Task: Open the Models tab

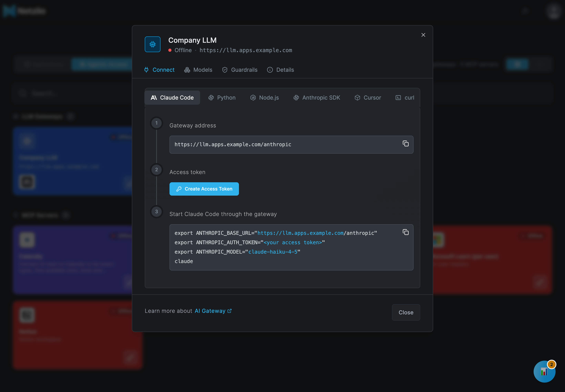Action: (x=198, y=70)
